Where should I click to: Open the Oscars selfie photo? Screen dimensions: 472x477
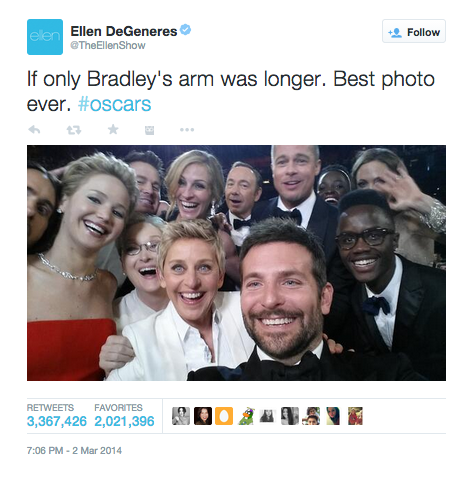coord(236,263)
